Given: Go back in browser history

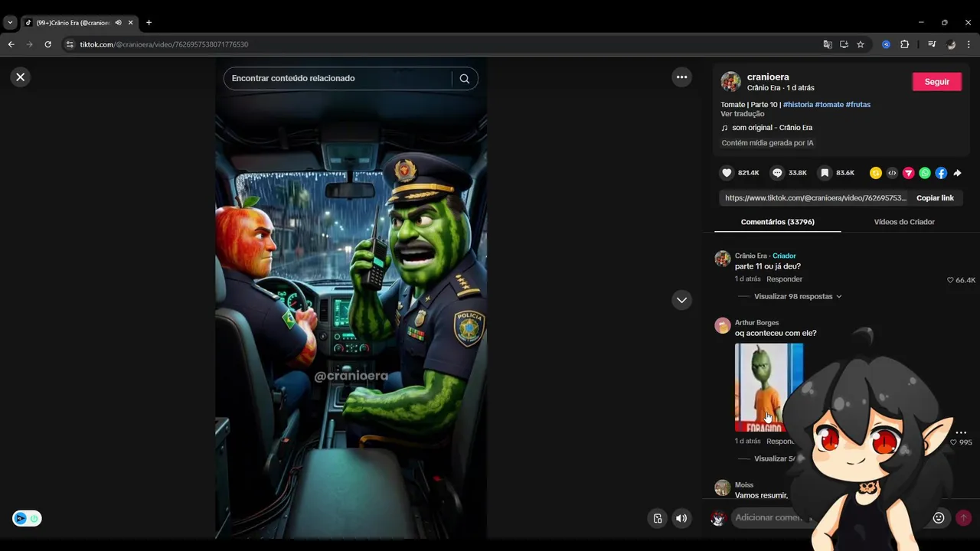Looking at the screenshot, I should tap(11, 44).
